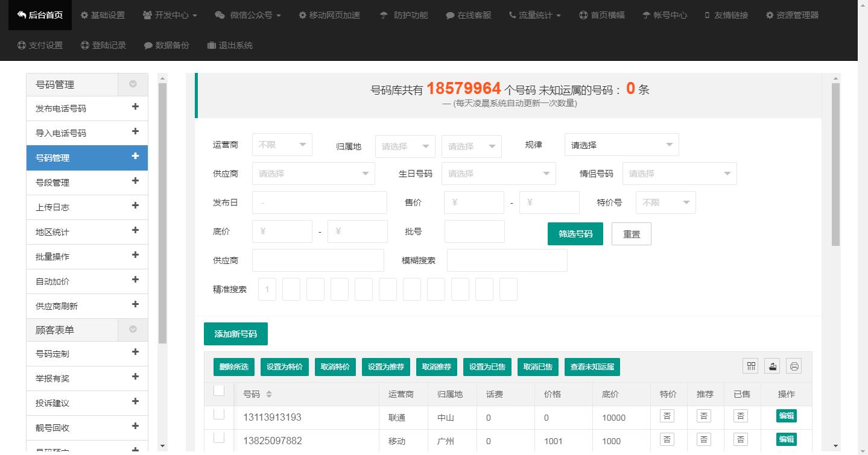This screenshot has width=868, height=455.
Task: Click the table export icon
Action: click(773, 366)
